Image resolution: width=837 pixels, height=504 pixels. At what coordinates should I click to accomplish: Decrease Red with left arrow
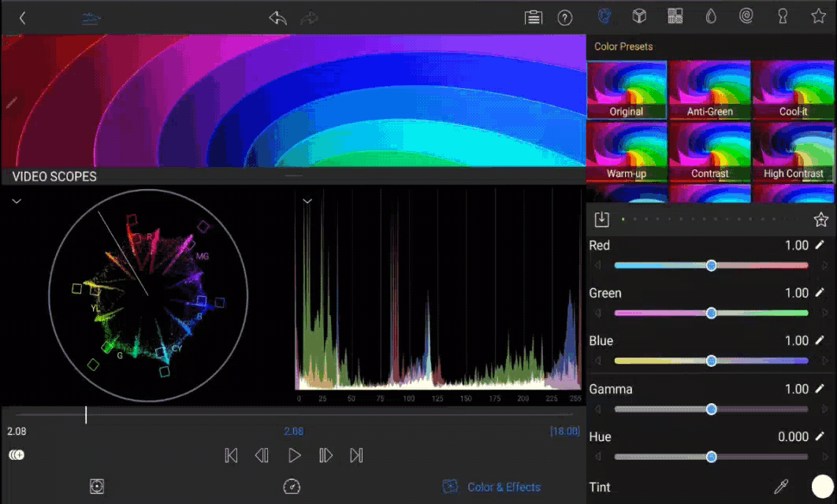(x=598, y=265)
